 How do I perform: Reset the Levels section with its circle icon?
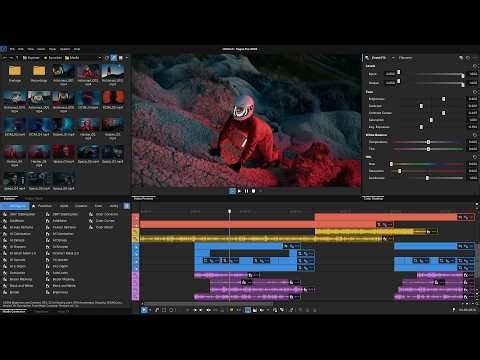click(x=475, y=66)
